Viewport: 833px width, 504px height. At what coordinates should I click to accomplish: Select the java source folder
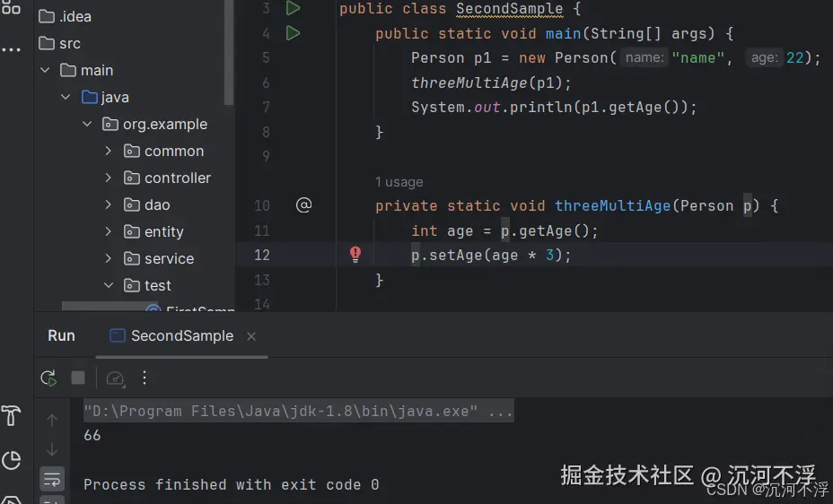pyautogui.click(x=105, y=97)
